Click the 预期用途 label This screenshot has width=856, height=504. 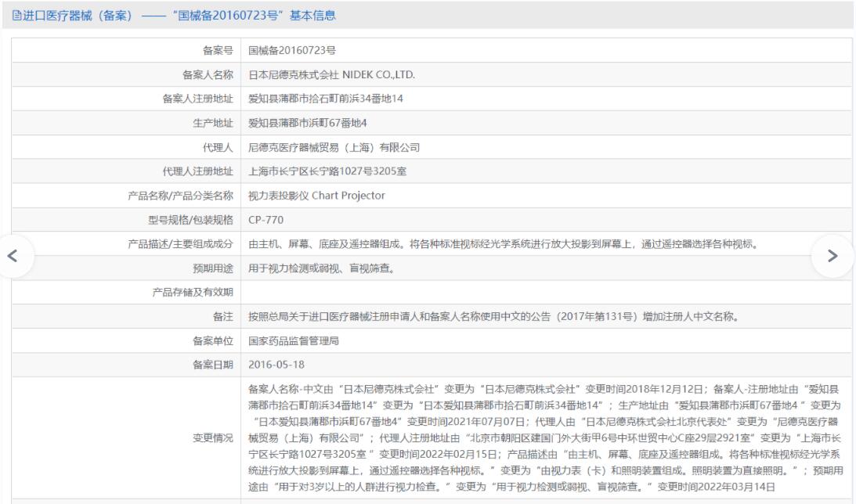click(213, 268)
